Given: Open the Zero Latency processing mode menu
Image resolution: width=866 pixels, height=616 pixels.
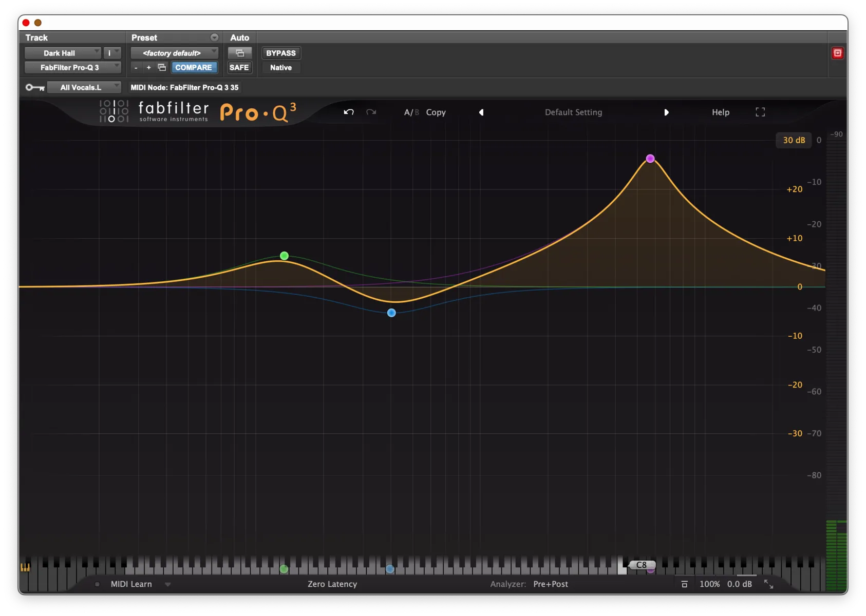Looking at the screenshot, I should coord(332,584).
